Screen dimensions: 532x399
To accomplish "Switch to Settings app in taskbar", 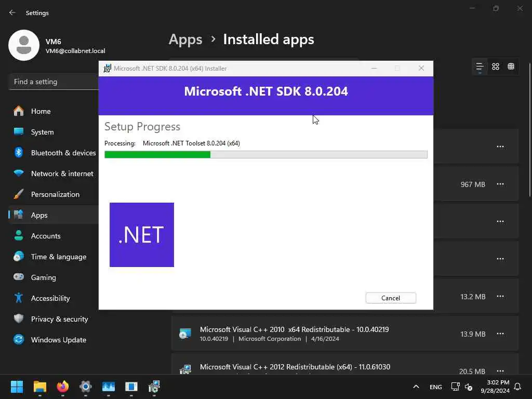I will point(86,387).
